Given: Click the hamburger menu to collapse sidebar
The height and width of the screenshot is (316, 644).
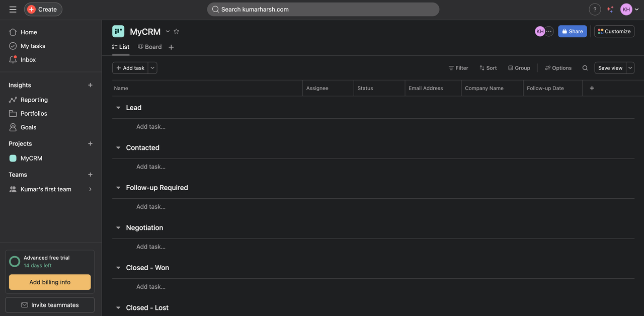Looking at the screenshot, I should [x=13, y=9].
